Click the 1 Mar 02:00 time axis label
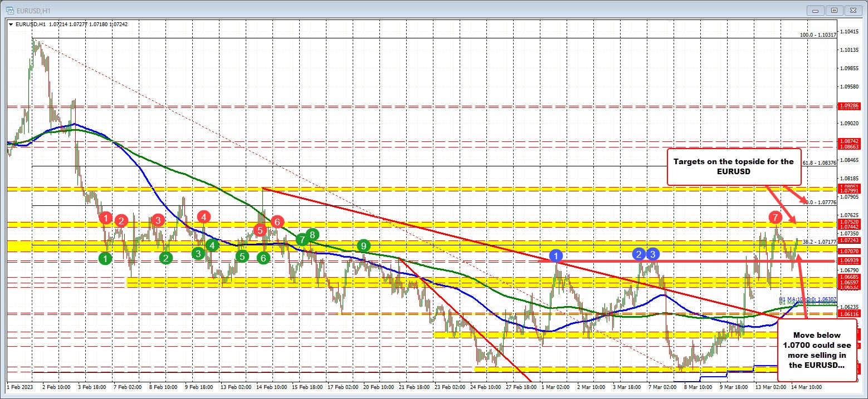Screen dimensions: 868x399 coord(555,386)
